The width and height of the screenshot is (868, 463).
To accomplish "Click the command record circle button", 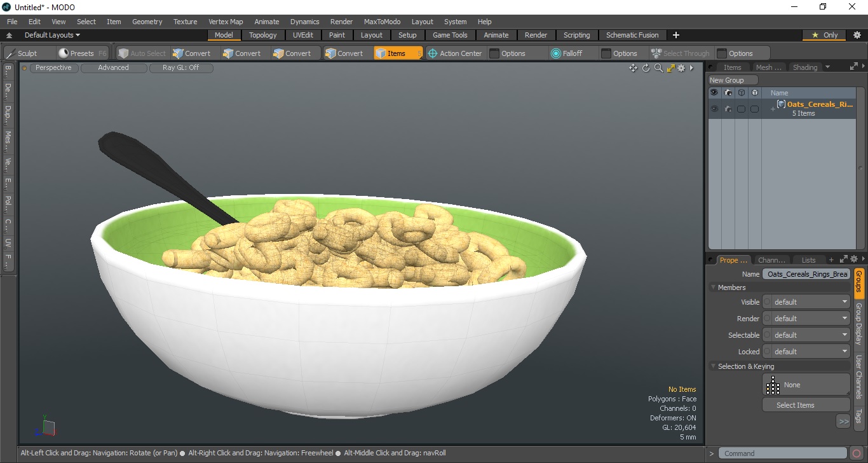I will [857, 453].
